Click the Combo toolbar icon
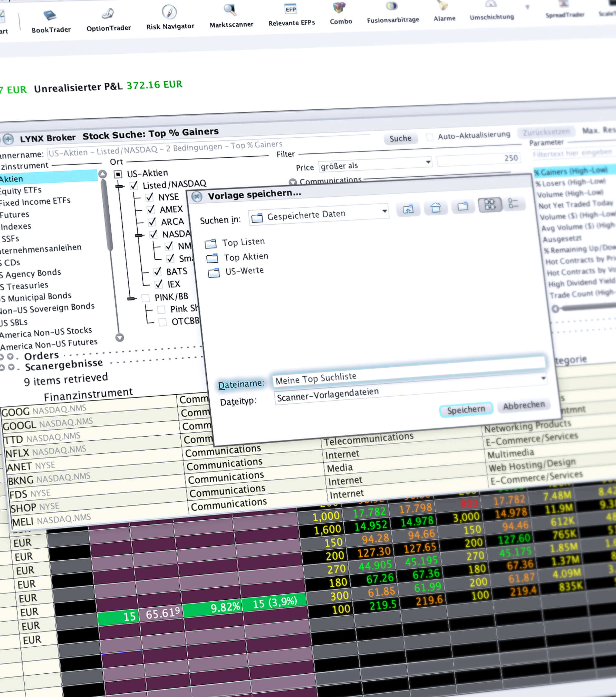The image size is (616, 697). (341, 13)
